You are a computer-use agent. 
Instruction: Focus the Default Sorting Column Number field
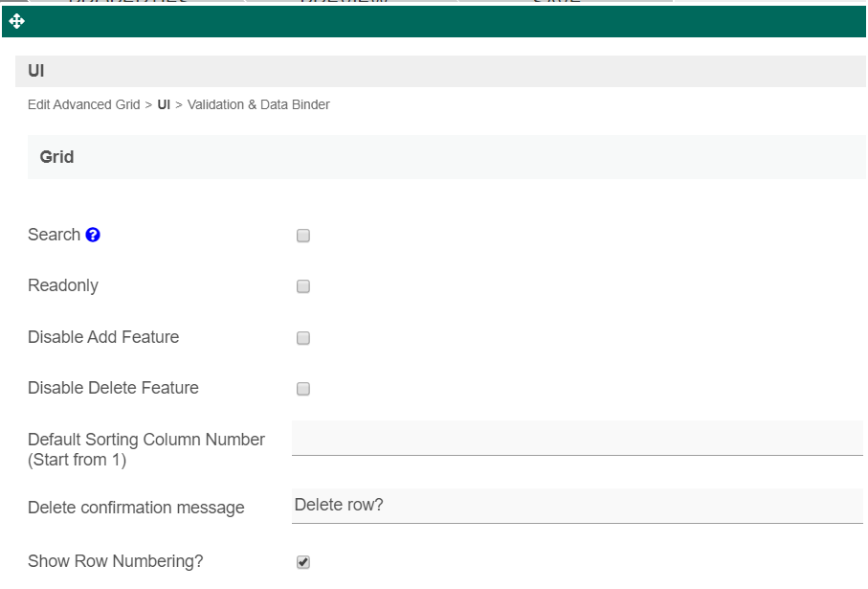click(x=576, y=439)
